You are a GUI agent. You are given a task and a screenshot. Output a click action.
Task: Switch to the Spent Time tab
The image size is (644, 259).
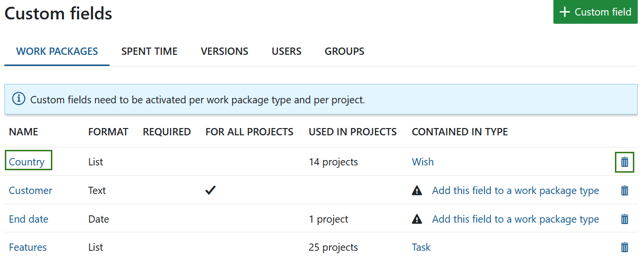tap(149, 51)
